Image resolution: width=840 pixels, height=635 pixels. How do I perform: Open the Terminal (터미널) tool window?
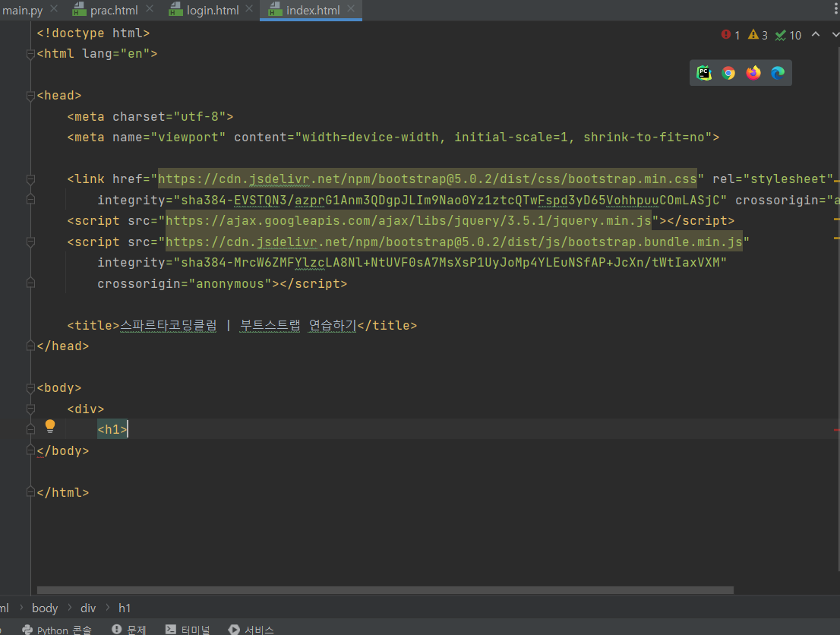tap(188, 630)
